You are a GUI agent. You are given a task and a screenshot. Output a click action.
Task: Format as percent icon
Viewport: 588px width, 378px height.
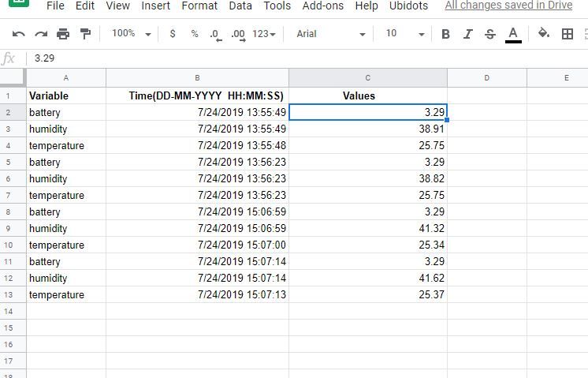tap(194, 34)
